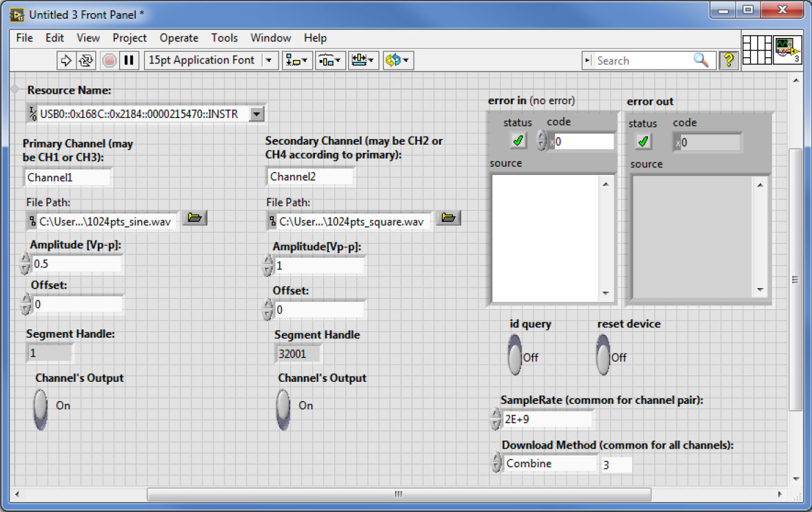This screenshot has width=812, height=512.
Task: Click the Run Continuously button
Action: pyautogui.click(x=86, y=61)
